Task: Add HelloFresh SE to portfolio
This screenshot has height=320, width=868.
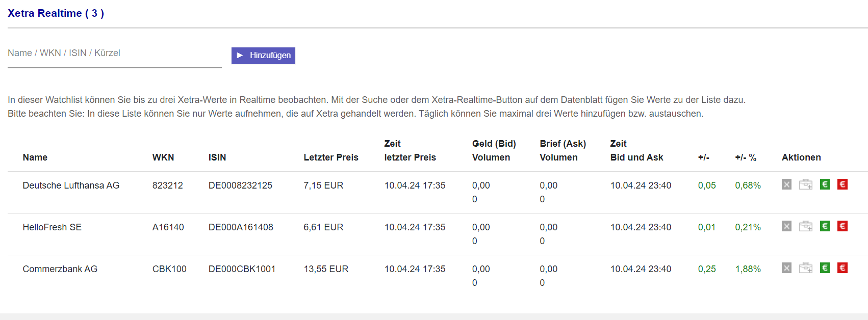Action: pyautogui.click(x=805, y=226)
